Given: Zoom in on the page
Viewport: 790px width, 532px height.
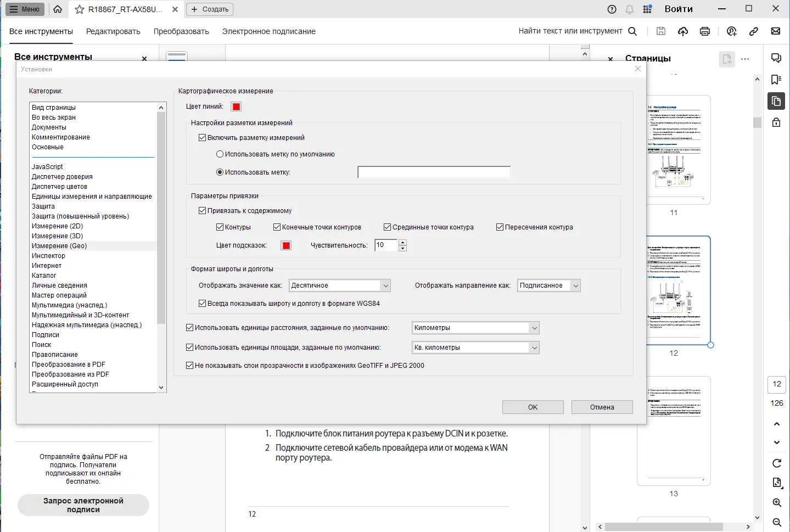Looking at the screenshot, I should [x=776, y=502].
